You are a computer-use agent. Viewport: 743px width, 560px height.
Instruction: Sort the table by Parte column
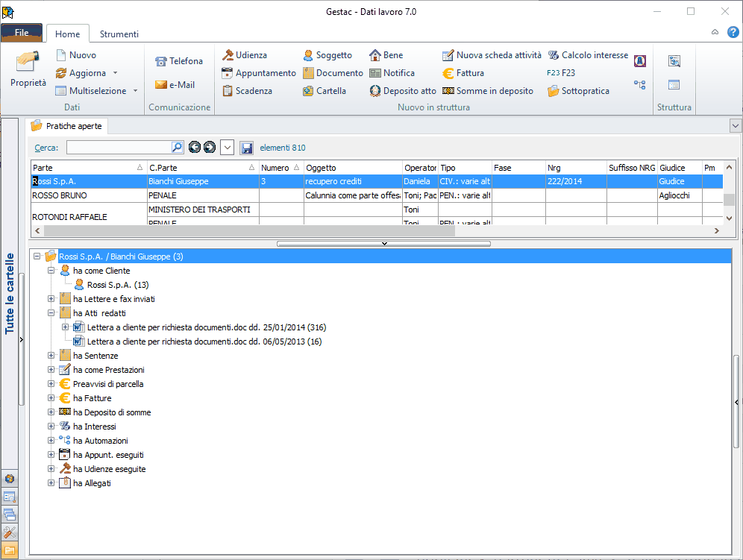click(x=89, y=168)
